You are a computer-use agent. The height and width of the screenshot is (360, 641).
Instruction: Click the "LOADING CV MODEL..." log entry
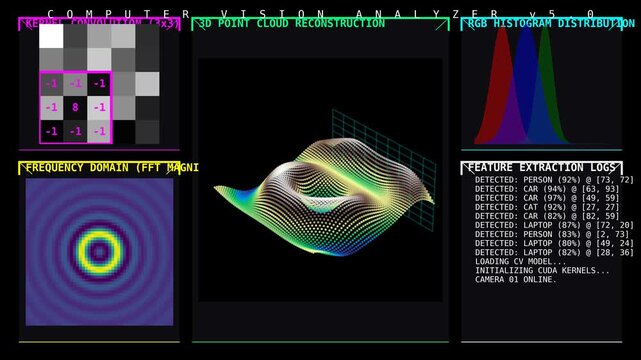[x=520, y=262]
